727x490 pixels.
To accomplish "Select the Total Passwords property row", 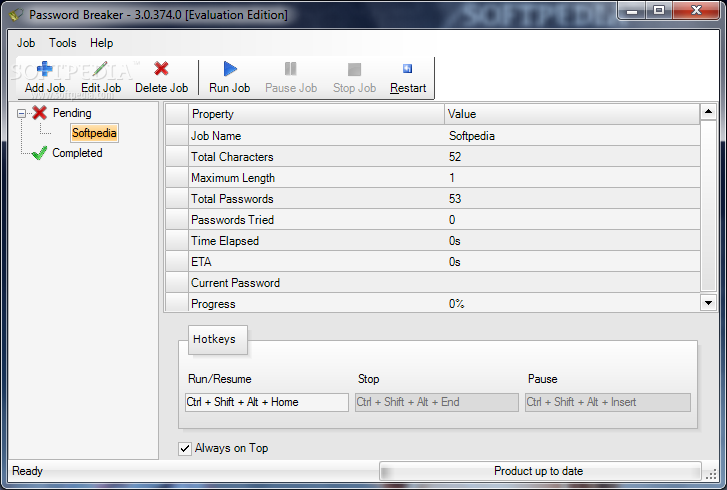I will point(433,199).
